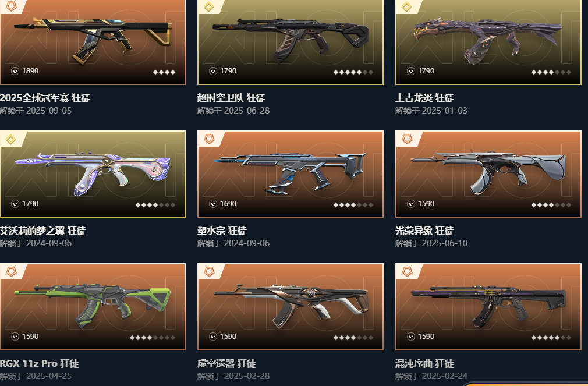This screenshot has height=386, width=588.
Task: Click the tier badge on 虚空遗器 card
Action: (209, 272)
